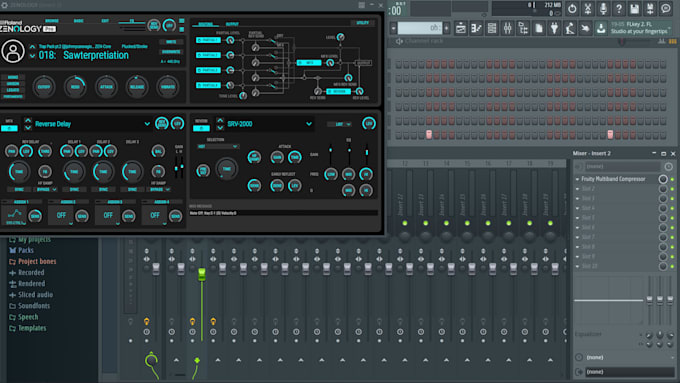Click the UNISON button in Zenology

(x=13, y=84)
